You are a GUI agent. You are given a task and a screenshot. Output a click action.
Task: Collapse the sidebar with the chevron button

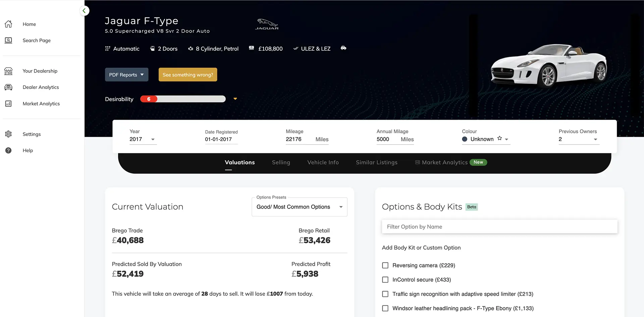(x=84, y=11)
